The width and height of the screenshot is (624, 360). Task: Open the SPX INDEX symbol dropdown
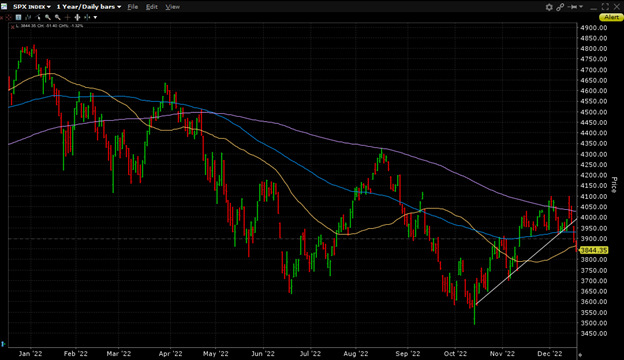32,7
